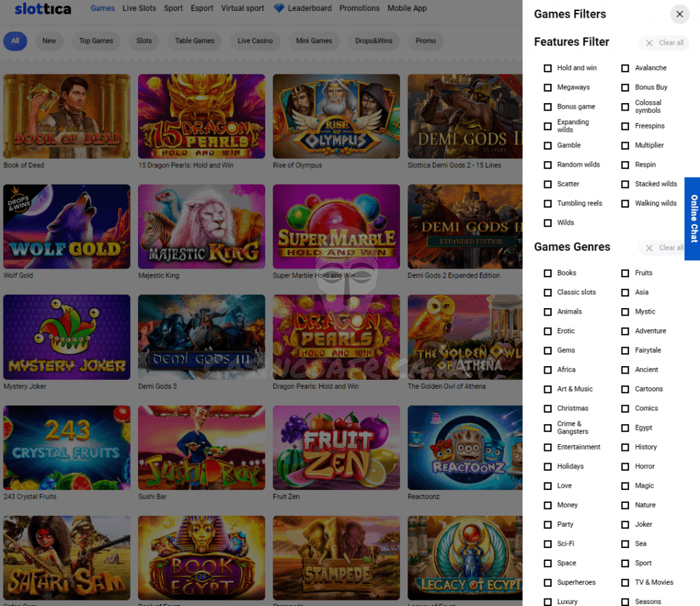Tick the Stacked wilds checkbox
The height and width of the screenshot is (606, 700).
[625, 184]
